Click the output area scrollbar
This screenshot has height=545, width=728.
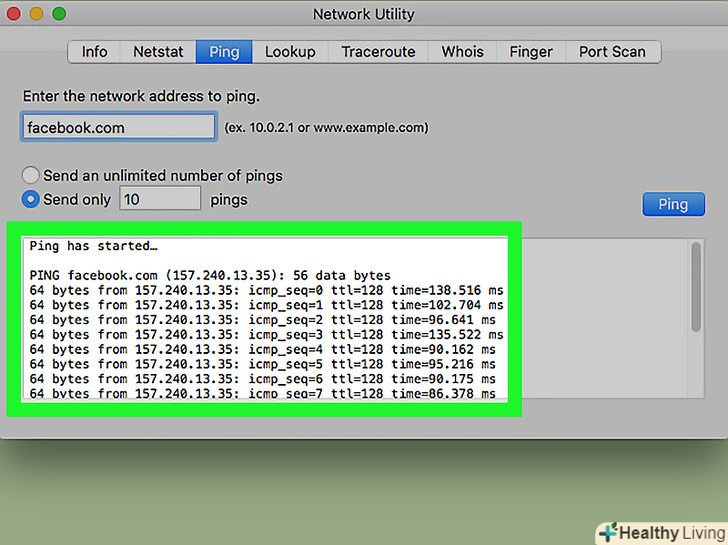click(x=696, y=287)
